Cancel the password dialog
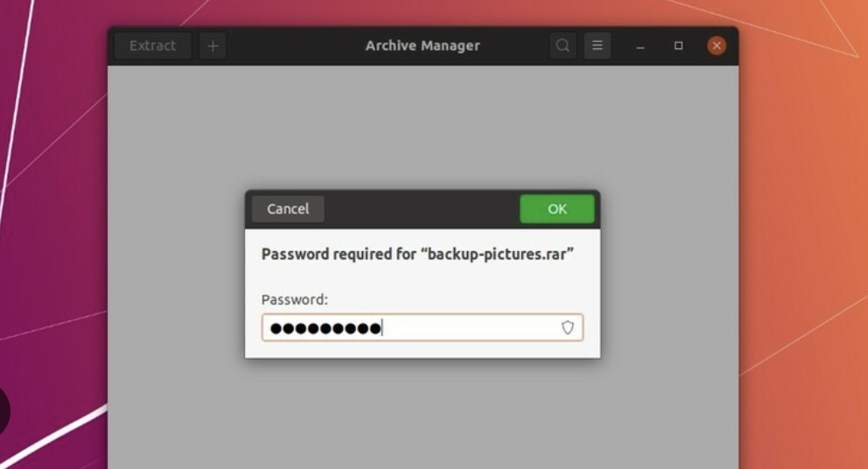Viewport: 868px width, 469px height. (x=288, y=209)
